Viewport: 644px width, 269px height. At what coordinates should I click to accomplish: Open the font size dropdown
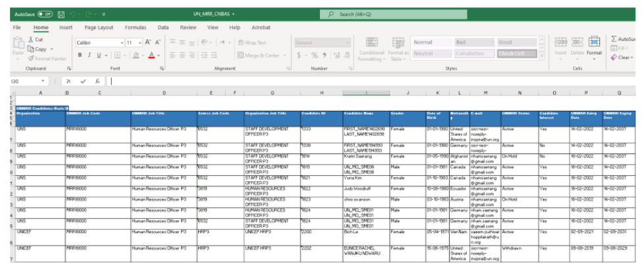coord(140,42)
